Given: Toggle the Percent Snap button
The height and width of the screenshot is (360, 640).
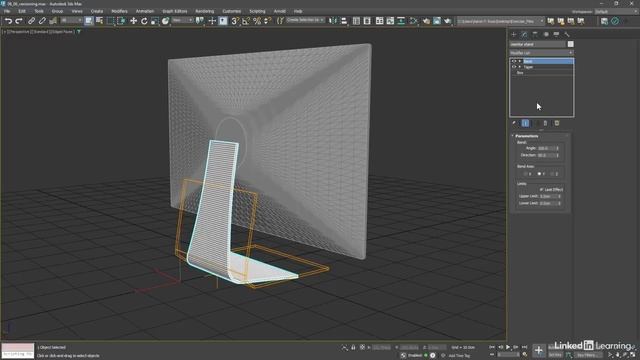Looking at the screenshot, I should (x=257, y=21).
